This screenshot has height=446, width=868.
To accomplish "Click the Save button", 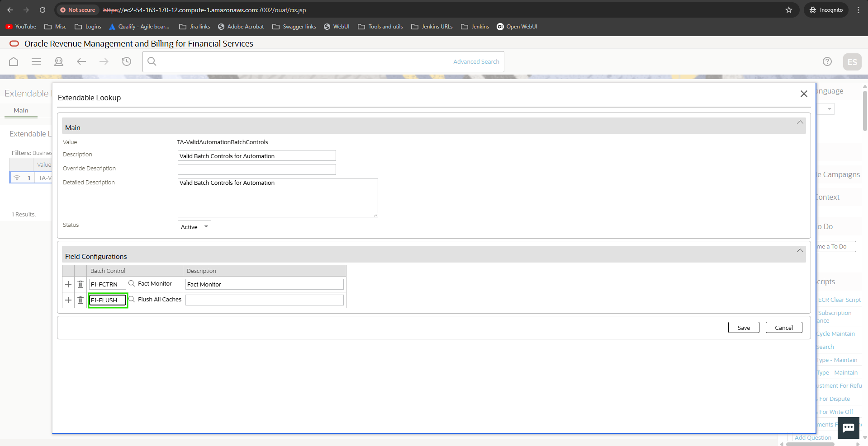I will coord(743,328).
